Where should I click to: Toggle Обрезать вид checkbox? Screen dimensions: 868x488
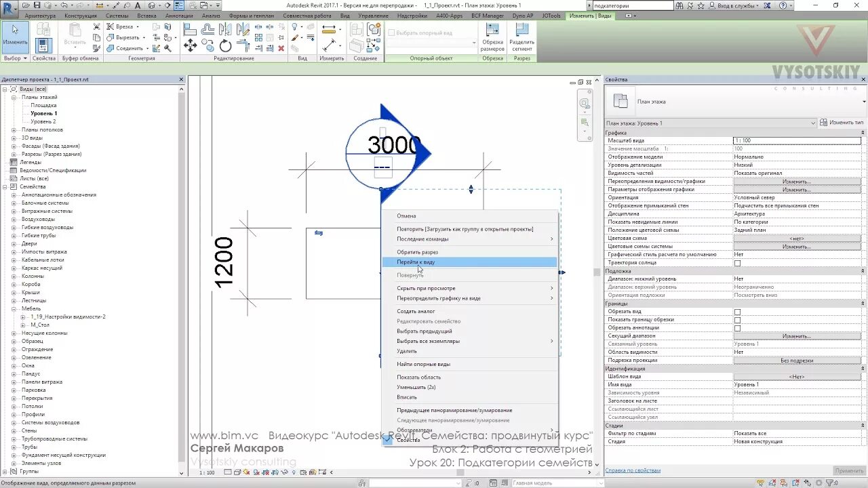click(x=737, y=312)
